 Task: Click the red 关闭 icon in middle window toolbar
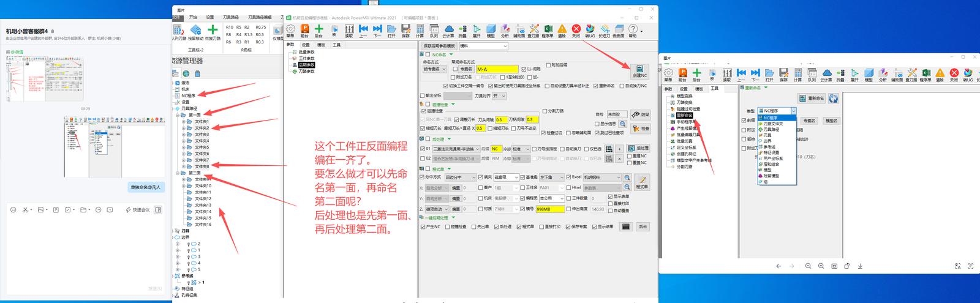coord(576,29)
